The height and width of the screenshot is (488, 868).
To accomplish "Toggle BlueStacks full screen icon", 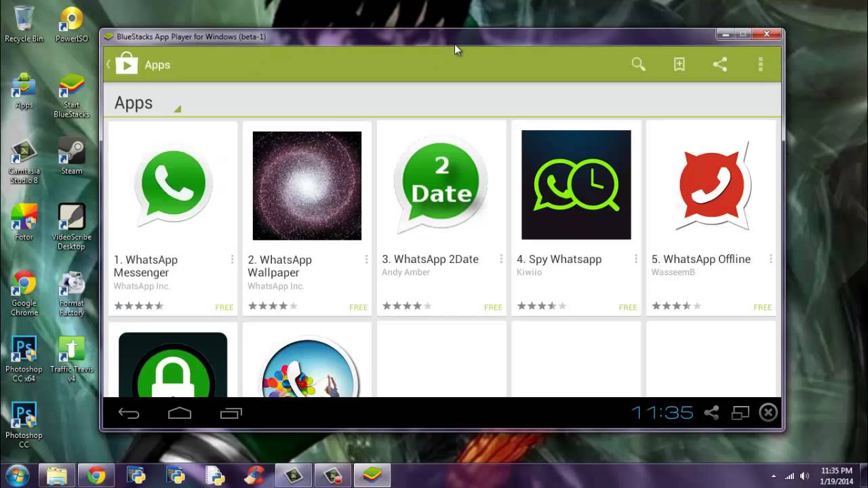I will (x=740, y=413).
